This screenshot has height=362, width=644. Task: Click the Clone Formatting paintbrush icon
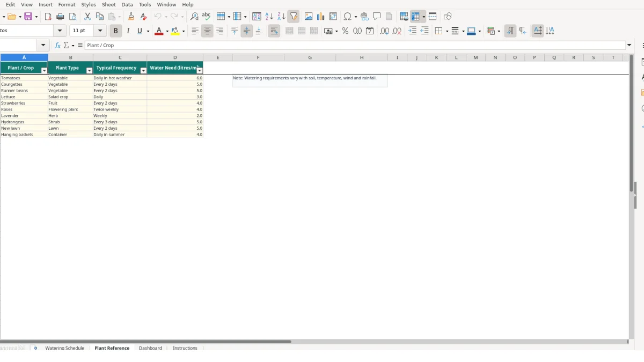[x=131, y=17]
